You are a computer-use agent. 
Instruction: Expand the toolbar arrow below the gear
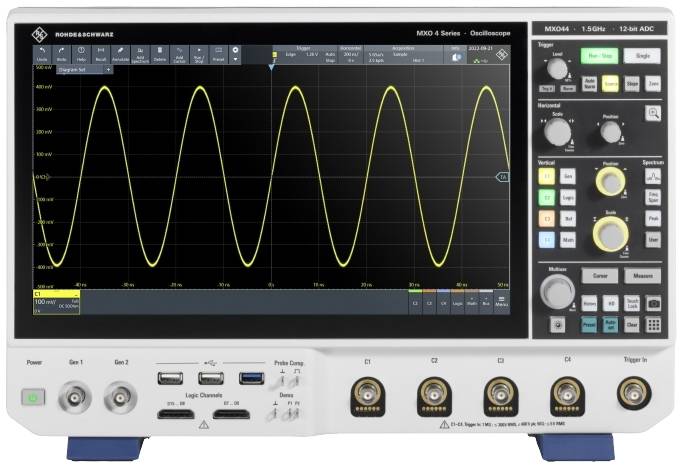tap(236, 59)
